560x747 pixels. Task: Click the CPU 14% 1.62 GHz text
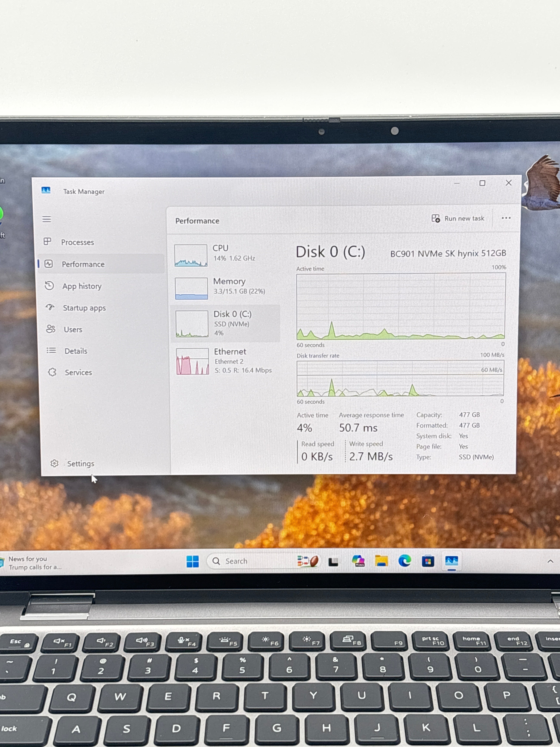234,258
